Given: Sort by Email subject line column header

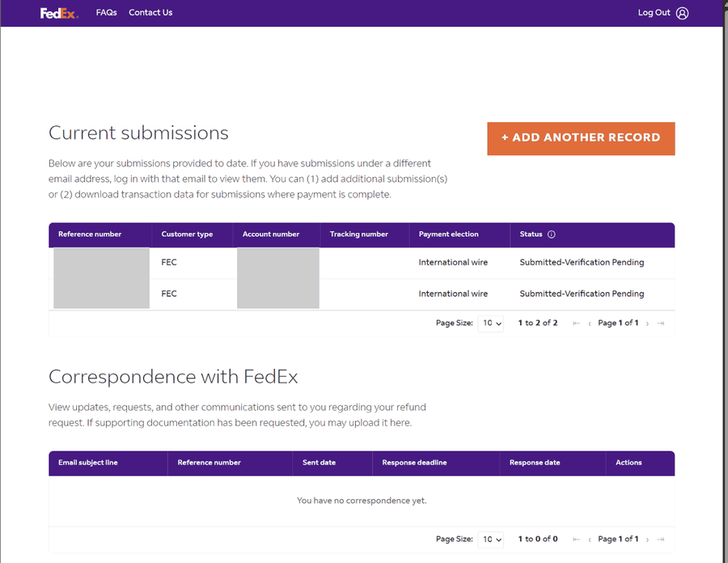Looking at the screenshot, I should click(87, 463).
